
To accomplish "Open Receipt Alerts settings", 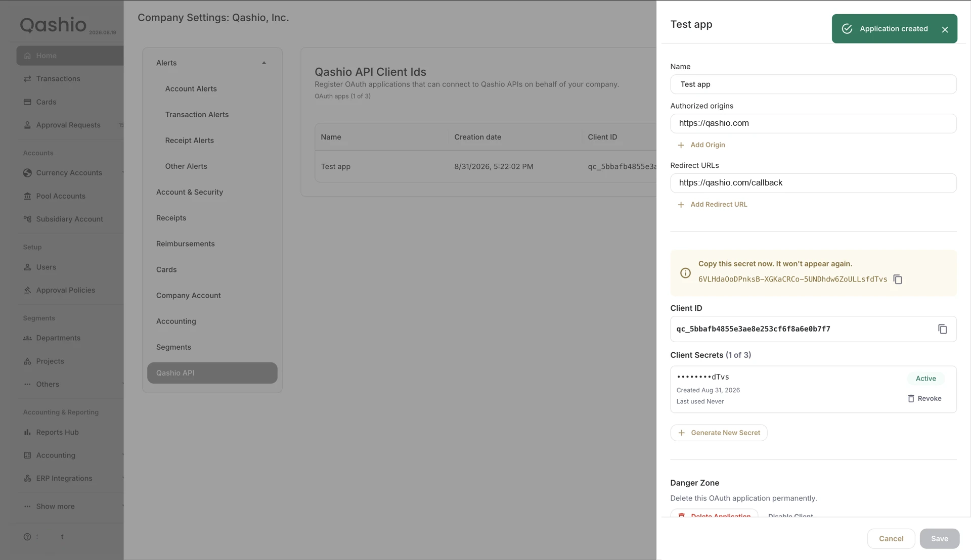I will point(189,141).
